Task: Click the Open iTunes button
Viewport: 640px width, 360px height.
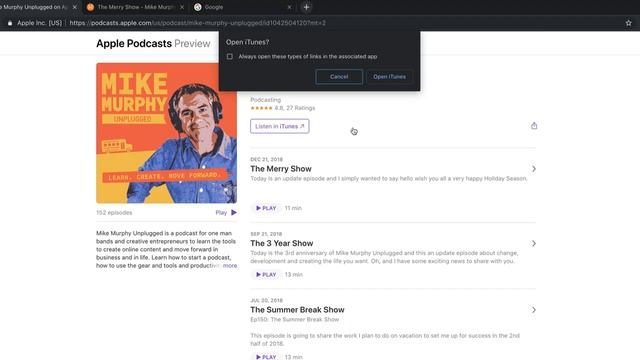Action: [389, 76]
